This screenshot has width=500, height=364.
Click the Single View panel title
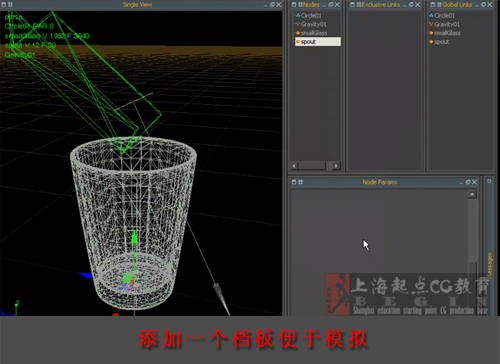(137, 5)
